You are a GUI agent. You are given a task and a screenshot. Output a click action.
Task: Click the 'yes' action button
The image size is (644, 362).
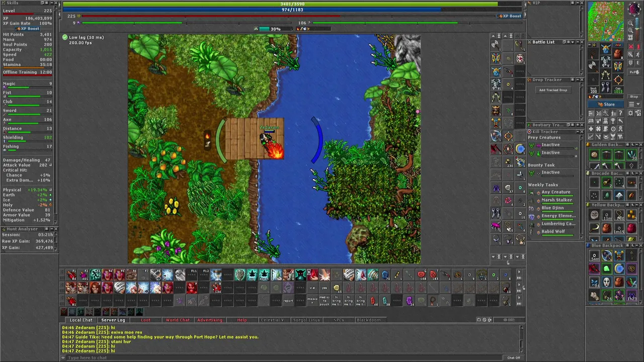pyautogui.click(x=325, y=288)
